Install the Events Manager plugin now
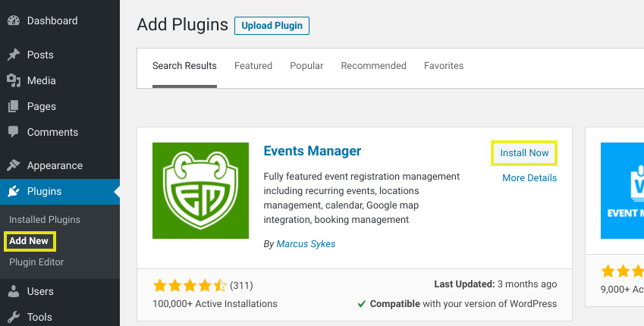Viewport: 644px width, 326px height. pos(524,152)
